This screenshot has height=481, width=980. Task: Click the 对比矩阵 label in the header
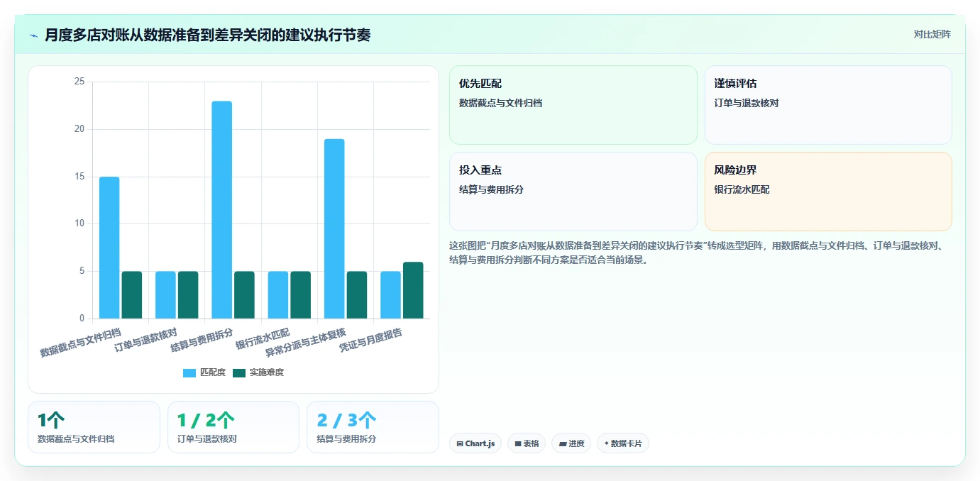click(932, 34)
